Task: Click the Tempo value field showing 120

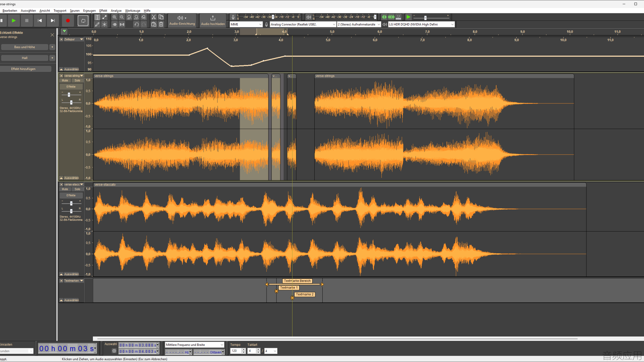Action: (x=235, y=351)
